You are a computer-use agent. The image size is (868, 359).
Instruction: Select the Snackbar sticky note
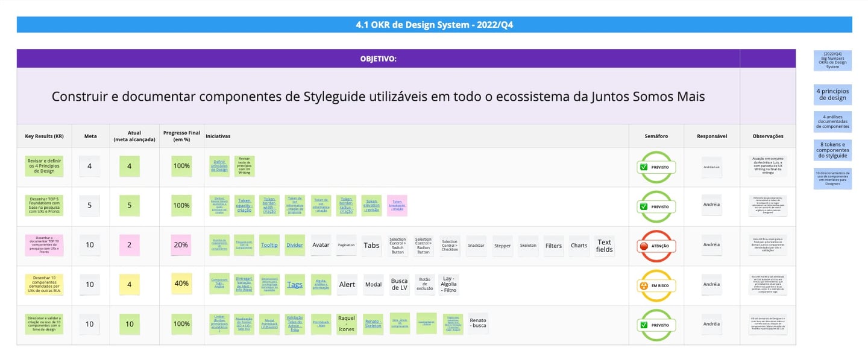476,245
